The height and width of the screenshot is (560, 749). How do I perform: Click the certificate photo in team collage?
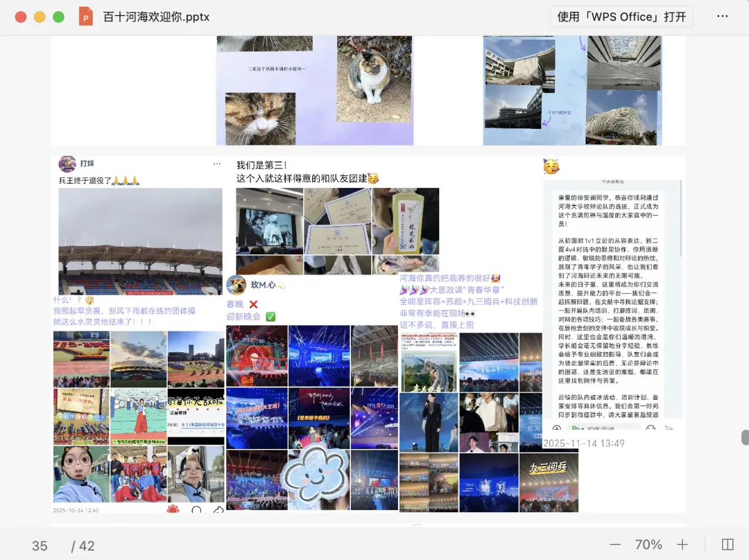tap(337, 221)
